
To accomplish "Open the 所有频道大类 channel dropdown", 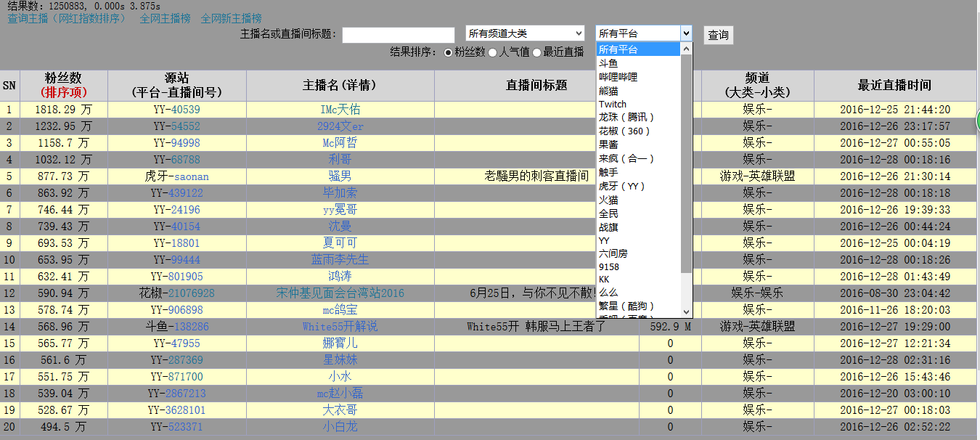I will 525,33.
